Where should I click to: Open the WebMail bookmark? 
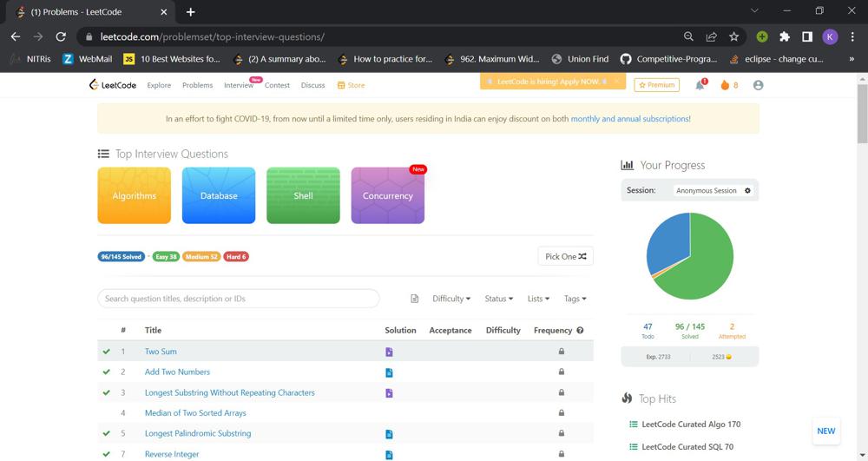[88, 59]
